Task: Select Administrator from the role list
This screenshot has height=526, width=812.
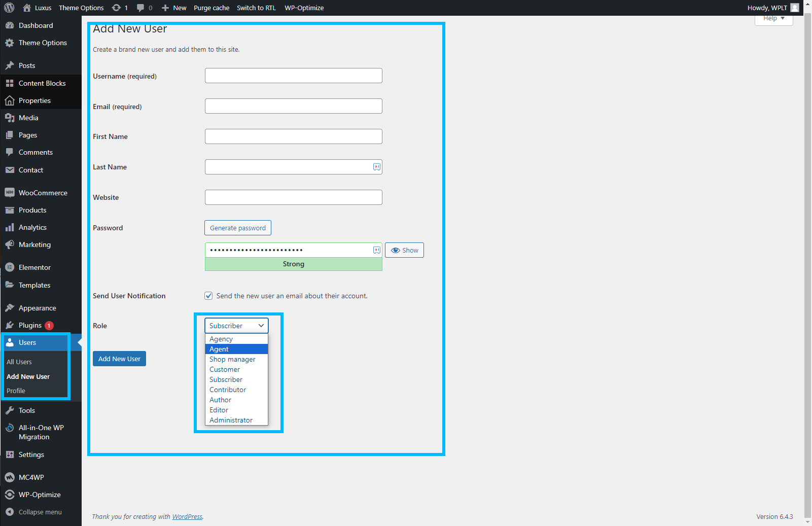Action: (231, 420)
